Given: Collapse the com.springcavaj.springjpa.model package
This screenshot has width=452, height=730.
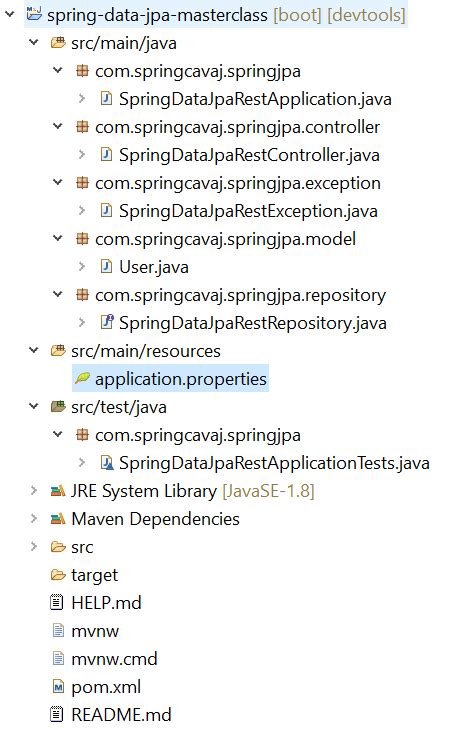Looking at the screenshot, I should point(58,238).
